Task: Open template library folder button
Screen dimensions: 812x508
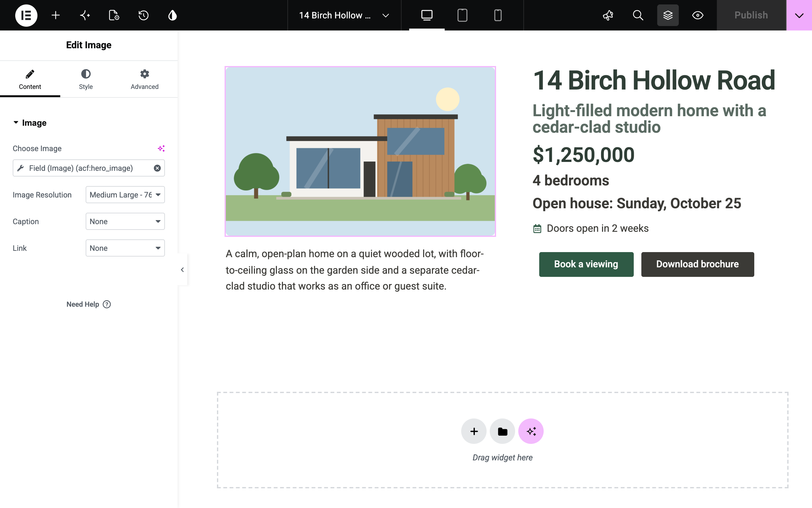Action: (502, 431)
